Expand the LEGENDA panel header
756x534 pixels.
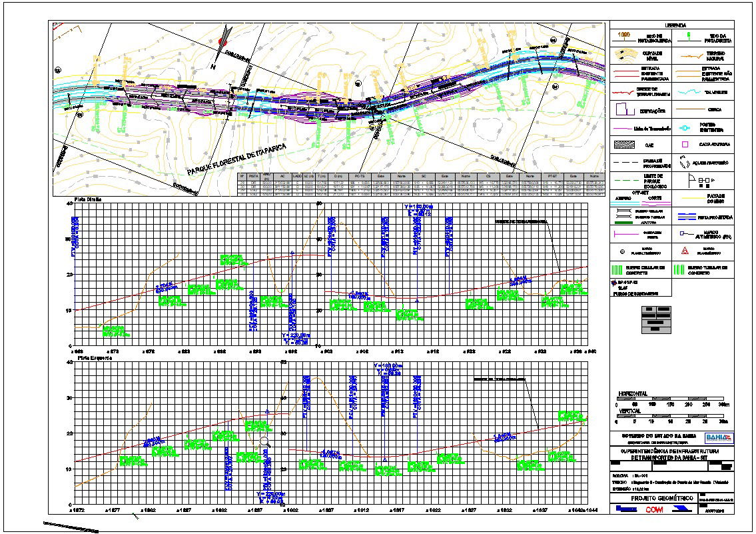coord(677,25)
